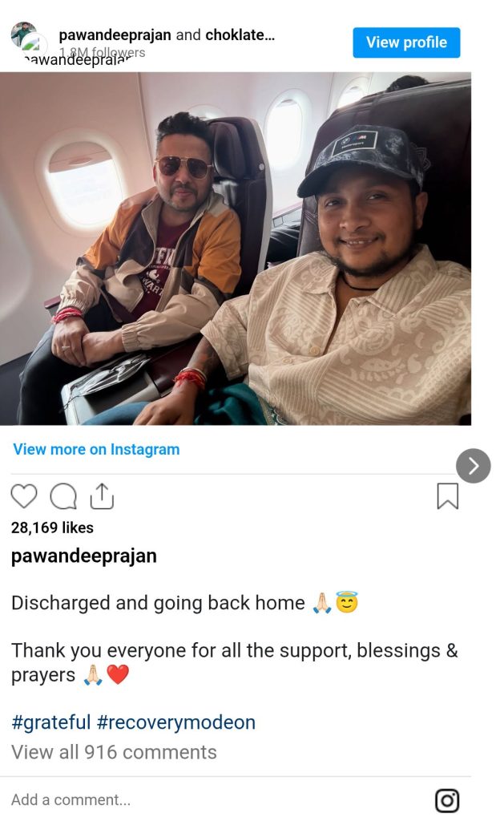Click pawandeeprajan name in post header
504x821 pixels.
pos(115,35)
